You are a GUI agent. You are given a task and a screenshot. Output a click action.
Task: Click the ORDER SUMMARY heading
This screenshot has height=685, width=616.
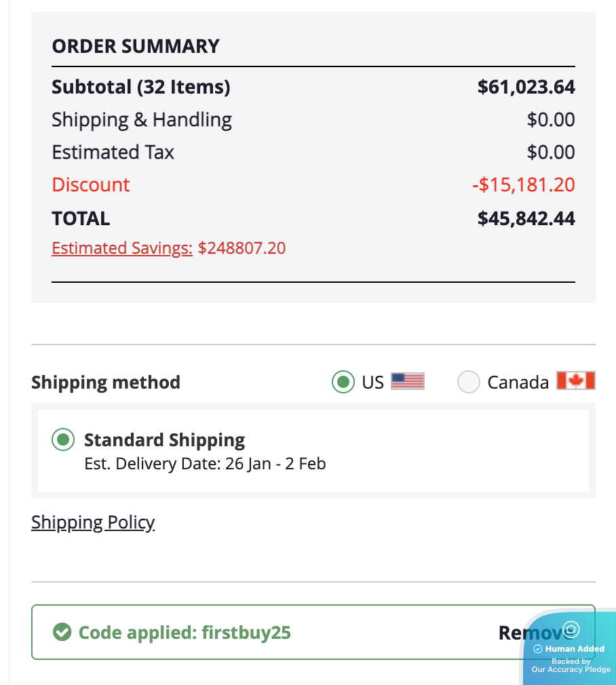pyautogui.click(x=136, y=46)
